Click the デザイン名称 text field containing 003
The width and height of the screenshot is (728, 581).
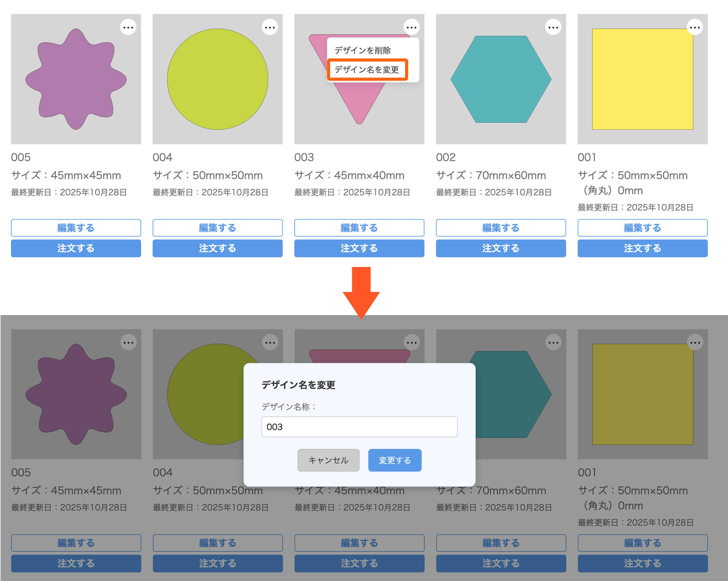[x=359, y=427]
